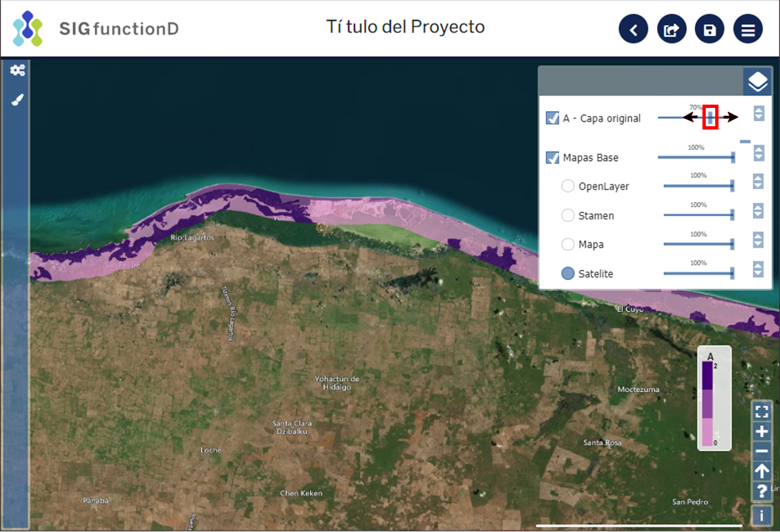
Task: Toggle the layers panel icon
Action: (757, 81)
